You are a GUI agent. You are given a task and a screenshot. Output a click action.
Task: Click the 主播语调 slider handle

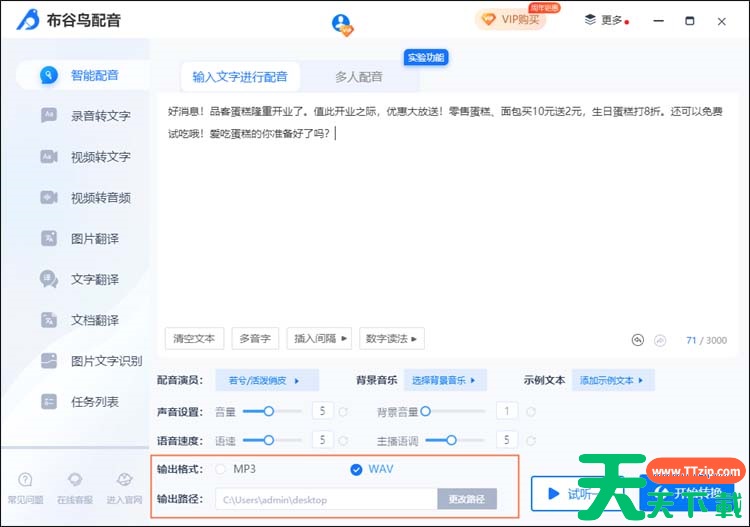[x=451, y=440]
